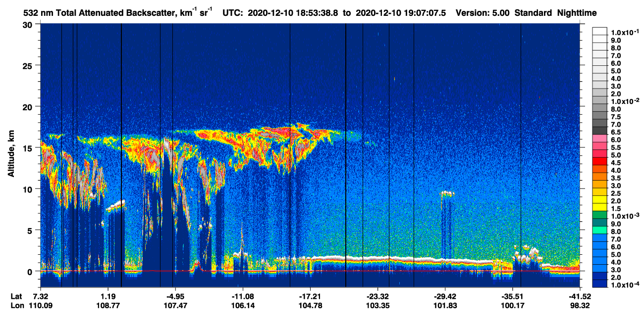
Task: Click the mint green swatch in the color bar
Action: pos(599,231)
